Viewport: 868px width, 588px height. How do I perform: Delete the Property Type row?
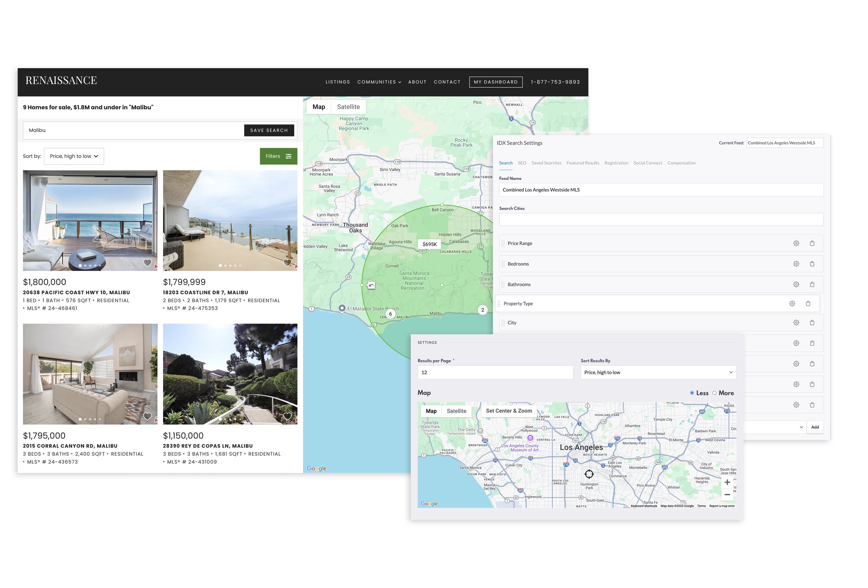point(808,304)
